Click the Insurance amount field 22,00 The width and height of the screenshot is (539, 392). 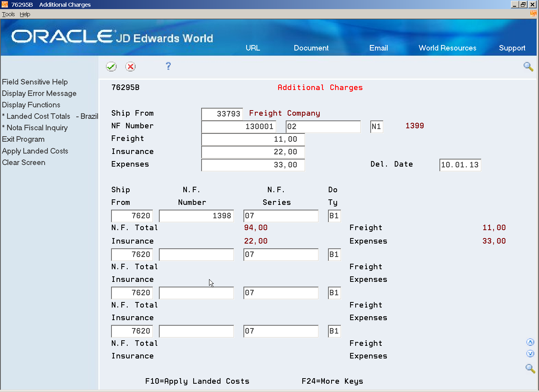(253, 152)
